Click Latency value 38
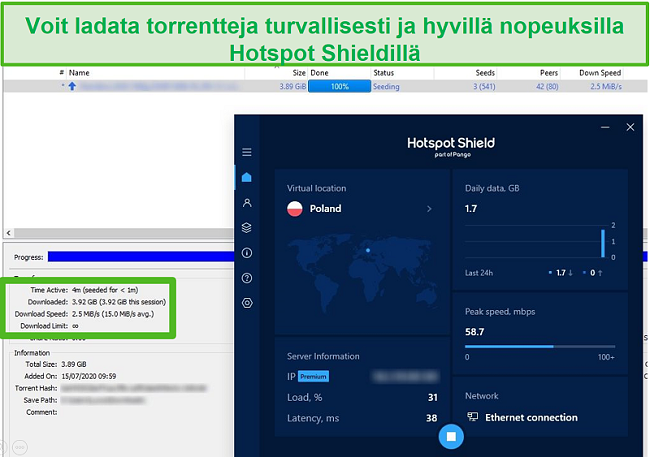The image size is (650, 457). pos(432,418)
